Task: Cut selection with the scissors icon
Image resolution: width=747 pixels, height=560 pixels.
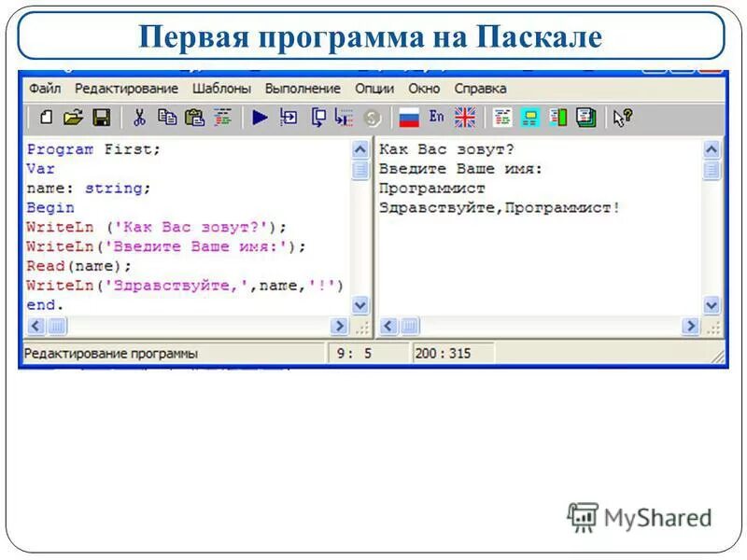Action: coord(139,118)
